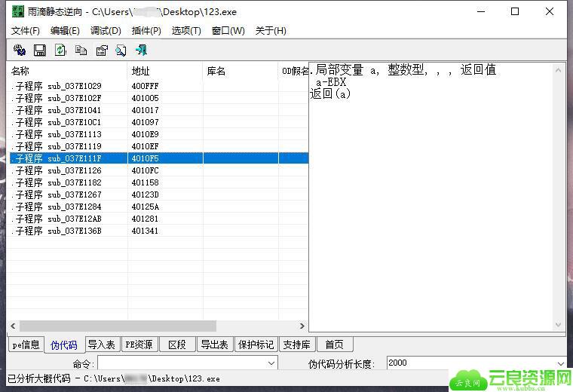The image size is (573, 392).
Task: Select row sub_037E1119
Action: (158, 146)
